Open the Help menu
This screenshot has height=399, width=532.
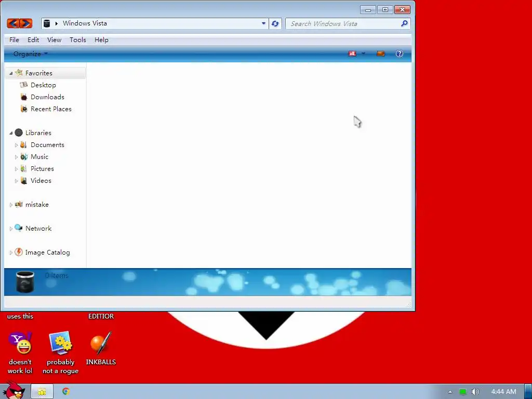pyautogui.click(x=101, y=39)
